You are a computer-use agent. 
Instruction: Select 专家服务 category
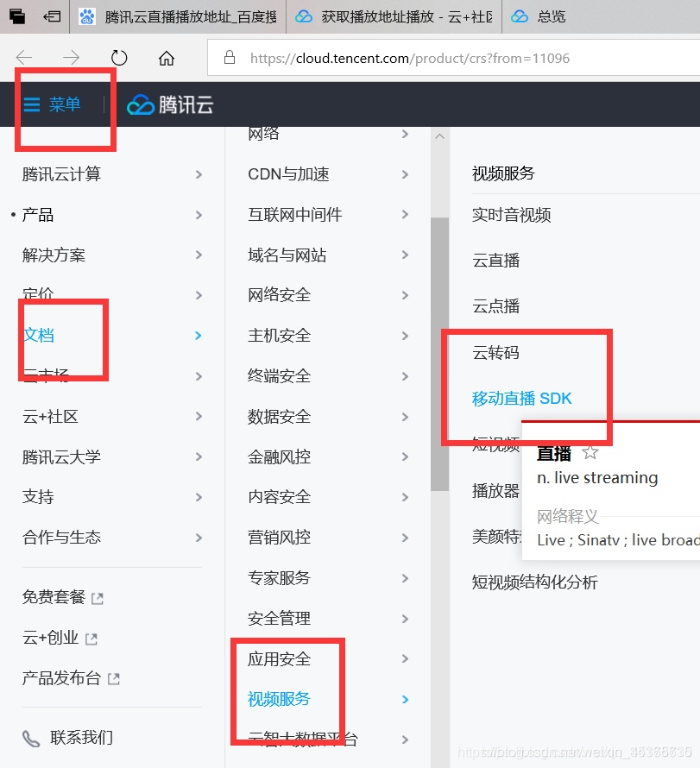point(279,578)
